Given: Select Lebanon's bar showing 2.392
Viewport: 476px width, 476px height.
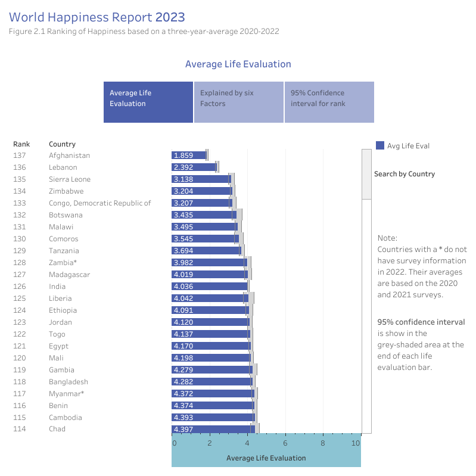Looking at the screenshot, I should (x=194, y=167).
